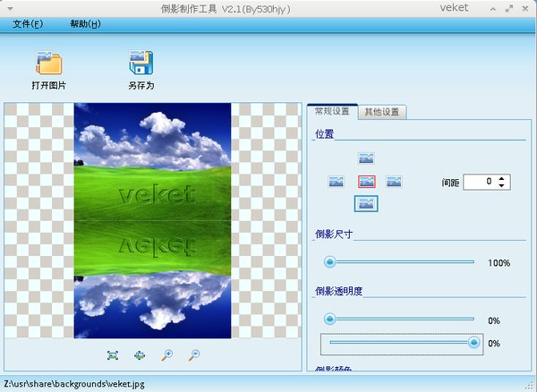537x392 pixels.
Task: Set reflection position to right
Action: (x=394, y=182)
